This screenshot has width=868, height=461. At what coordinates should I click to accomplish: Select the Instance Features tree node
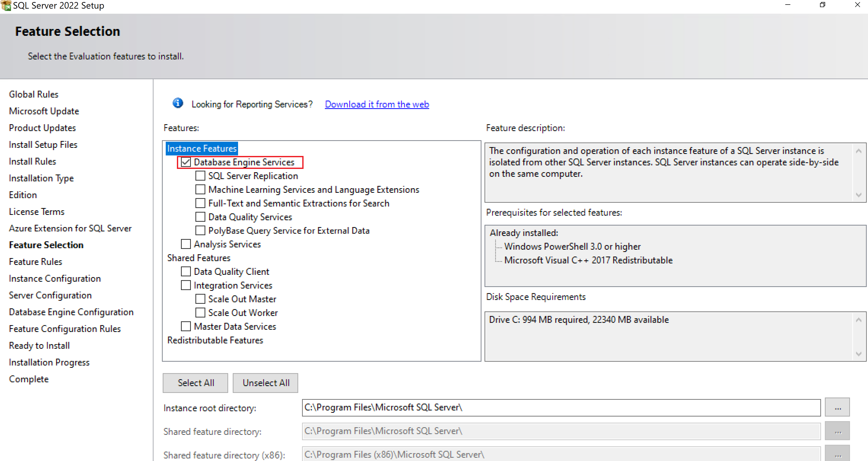(x=202, y=148)
